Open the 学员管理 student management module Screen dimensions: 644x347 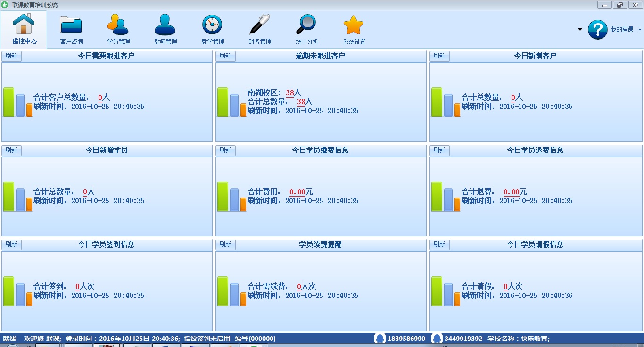coord(117,28)
